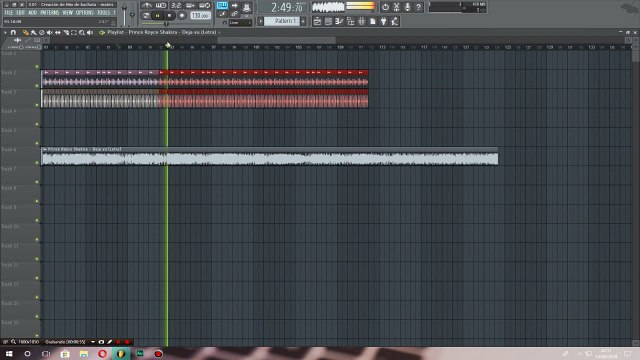The height and width of the screenshot is (360, 640).
Task: Toggle the 3.2 countdown before recording
Action: pyautogui.click(x=176, y=5)
